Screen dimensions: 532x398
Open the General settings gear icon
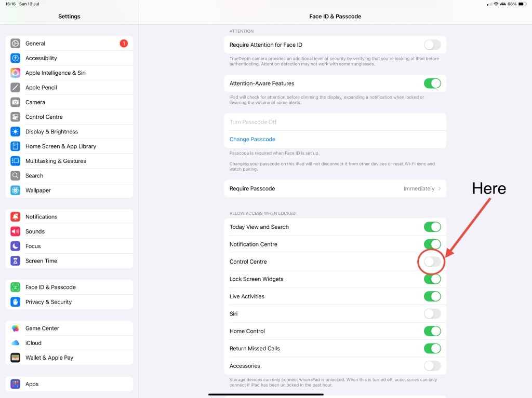[x=16, y=44]
